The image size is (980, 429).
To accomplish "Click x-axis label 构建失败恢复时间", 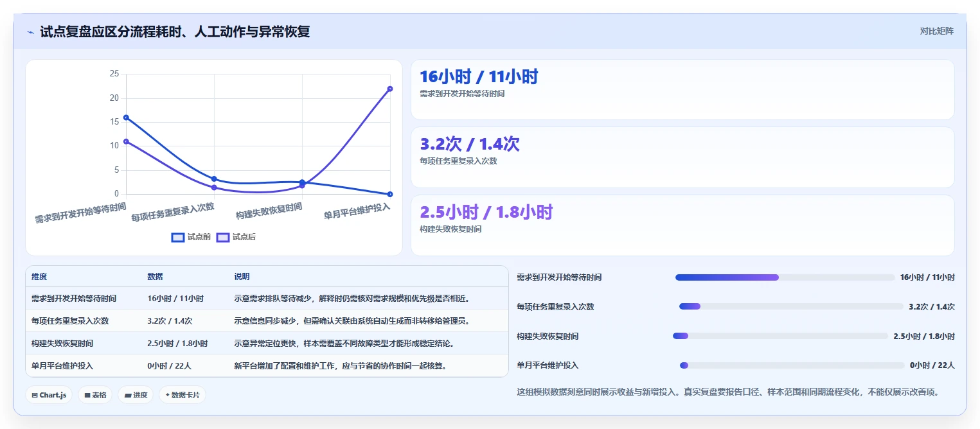I will (x=269, y=211).
